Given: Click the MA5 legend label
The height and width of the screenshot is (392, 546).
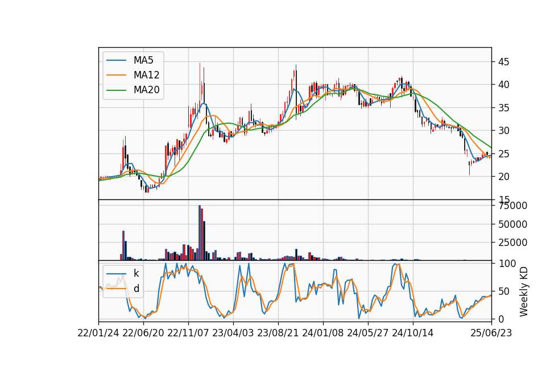Looking at the screenshot, I should 143,60.
